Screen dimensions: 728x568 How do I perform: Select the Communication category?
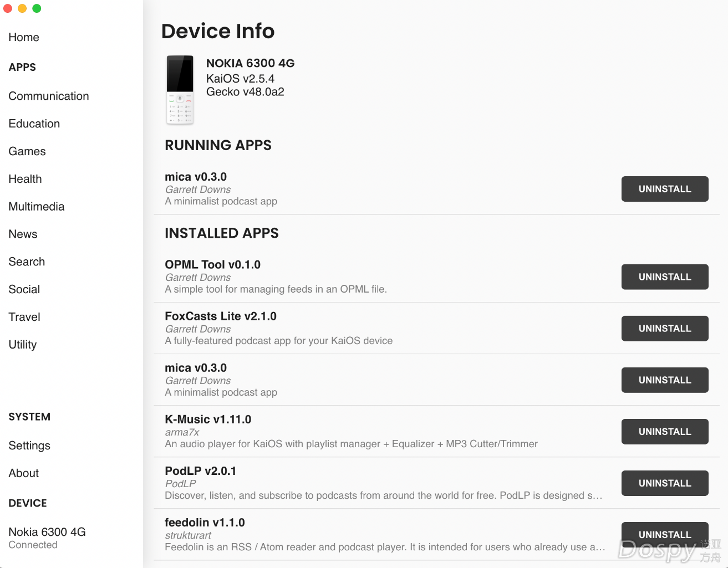(x=49, y=96)
